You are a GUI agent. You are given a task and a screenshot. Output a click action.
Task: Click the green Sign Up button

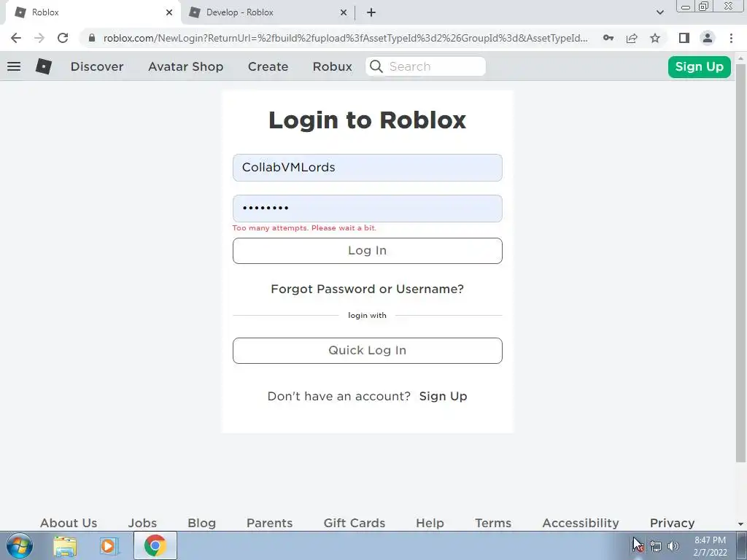pos(699,66)
